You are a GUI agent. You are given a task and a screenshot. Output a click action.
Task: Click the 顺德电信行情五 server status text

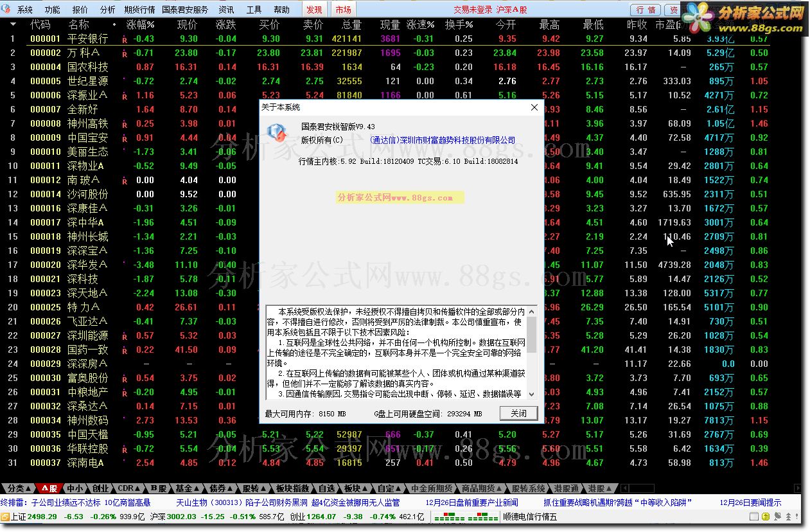click(530, 517)
